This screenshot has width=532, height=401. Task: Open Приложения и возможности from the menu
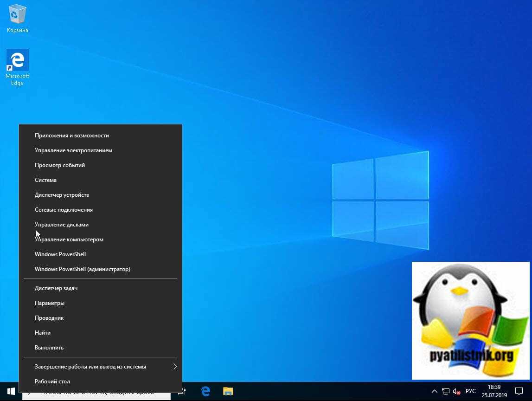pyautogui.click(x=72, y=136)
